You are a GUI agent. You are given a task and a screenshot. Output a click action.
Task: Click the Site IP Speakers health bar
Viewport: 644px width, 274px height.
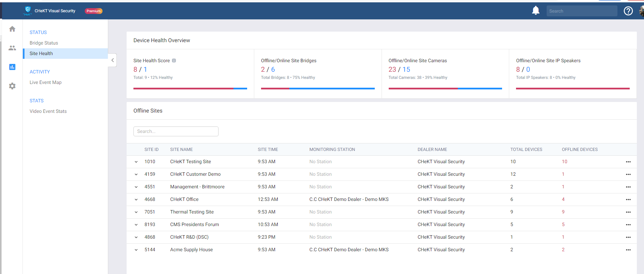(x=573, y=89)
